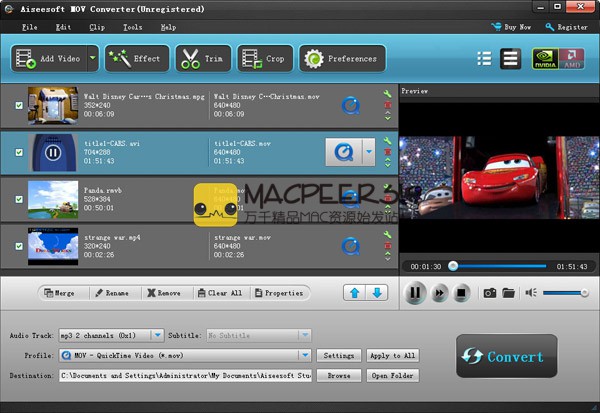The image size is (600, 413).
Task: Move selected item down with arrow
Action: 377,293
